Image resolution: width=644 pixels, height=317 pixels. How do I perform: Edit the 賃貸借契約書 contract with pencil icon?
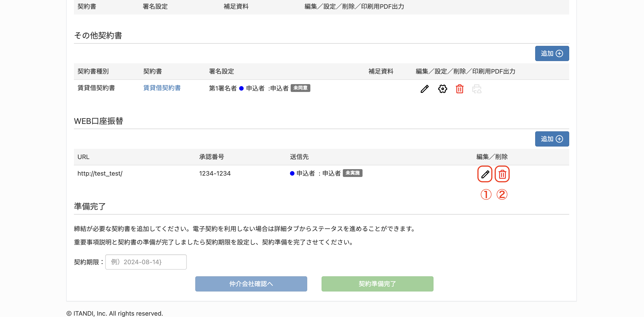(425, 89)
